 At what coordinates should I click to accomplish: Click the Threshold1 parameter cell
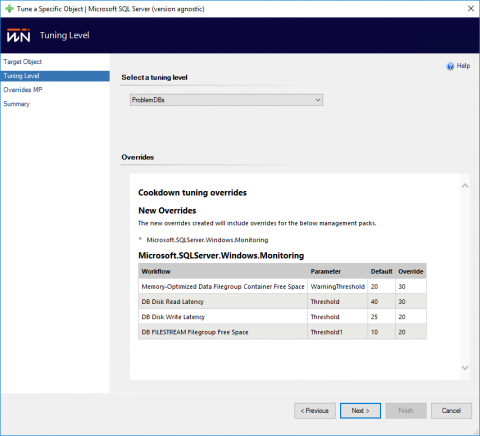[337, 332]
